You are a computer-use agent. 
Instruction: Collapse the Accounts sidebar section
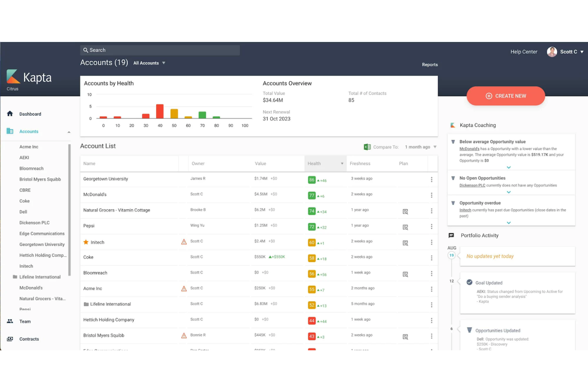point(69,132)
